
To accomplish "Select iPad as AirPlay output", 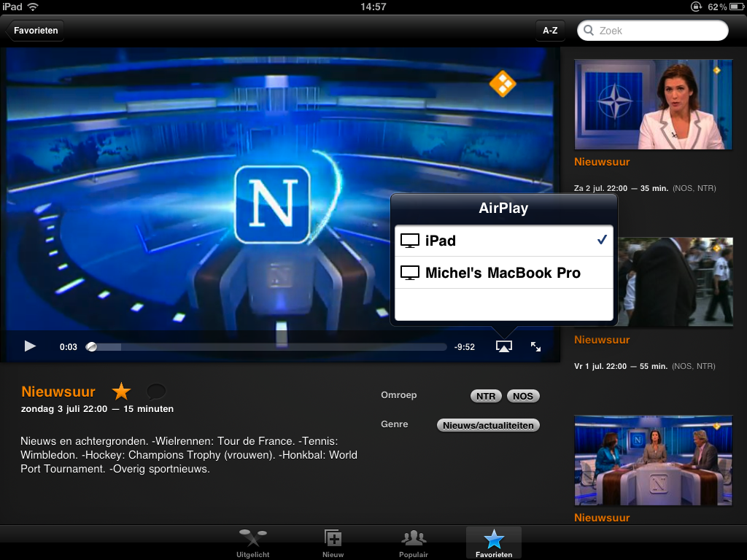I will click(503, 241).
